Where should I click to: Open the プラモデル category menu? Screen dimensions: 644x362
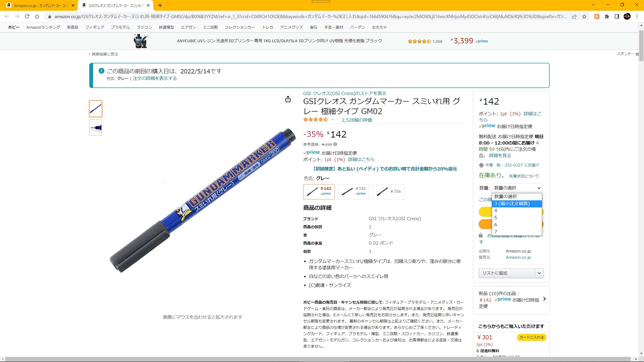click(x=120, y=27)
